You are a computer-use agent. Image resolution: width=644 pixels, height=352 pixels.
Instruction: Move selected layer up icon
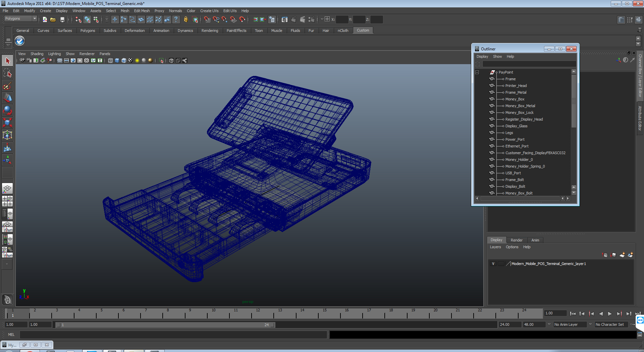tap(605, 255)
